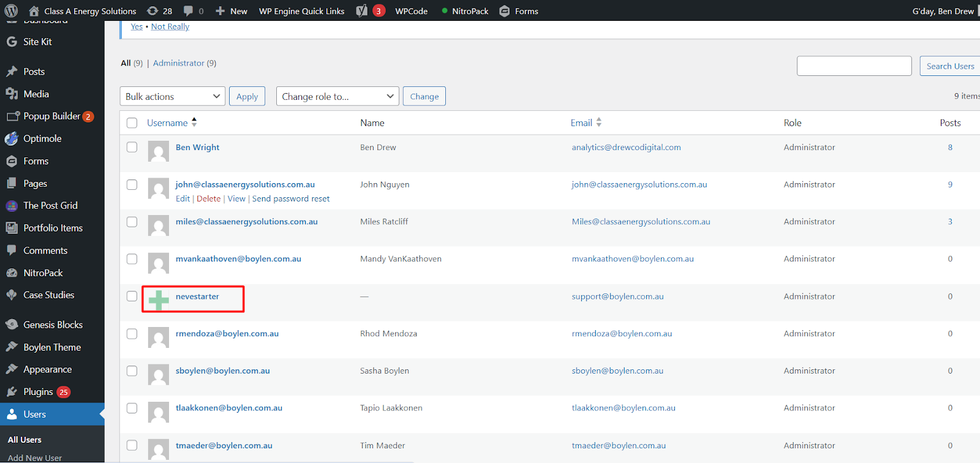This screenshot has width=980, height=463.
Task: Tick the rmendoza@boylen.com.au user checkbox
Action: (x=132, y=334)
